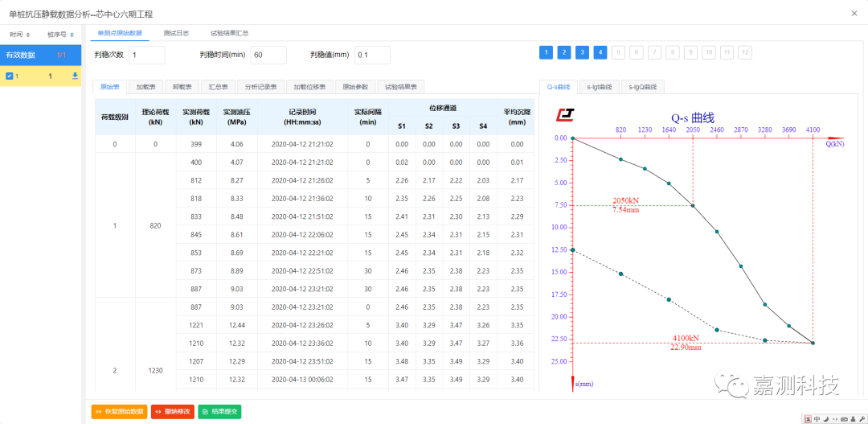The width and height of the screenshot is (868, 424).
Task: Select load level button 9
Action: click(x=690, y=52)
